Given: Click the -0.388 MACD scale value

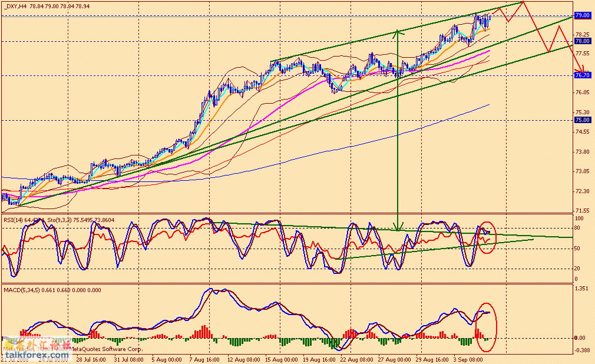Looking at the screenshot, I should pos(583,350).
